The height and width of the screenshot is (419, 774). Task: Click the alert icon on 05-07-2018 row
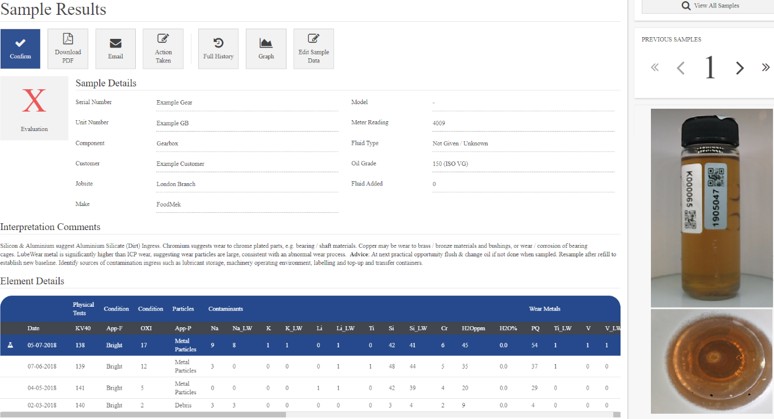[x=10, y=344]
